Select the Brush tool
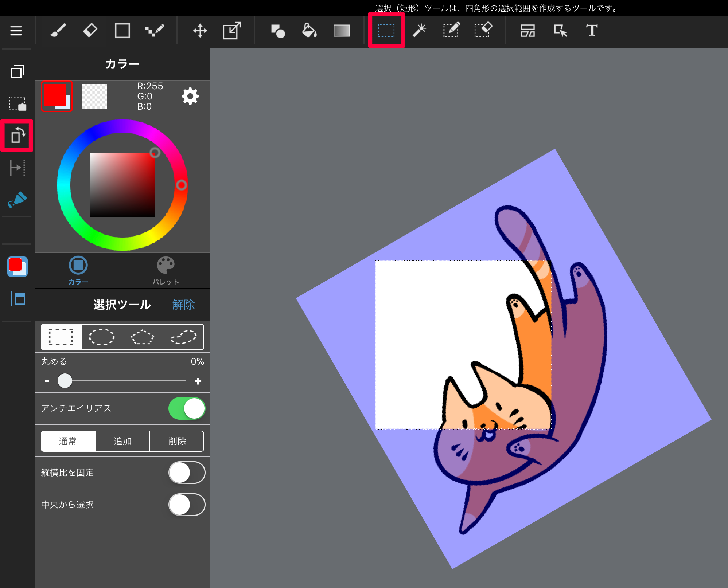728x588 pixels. [58, 31]
